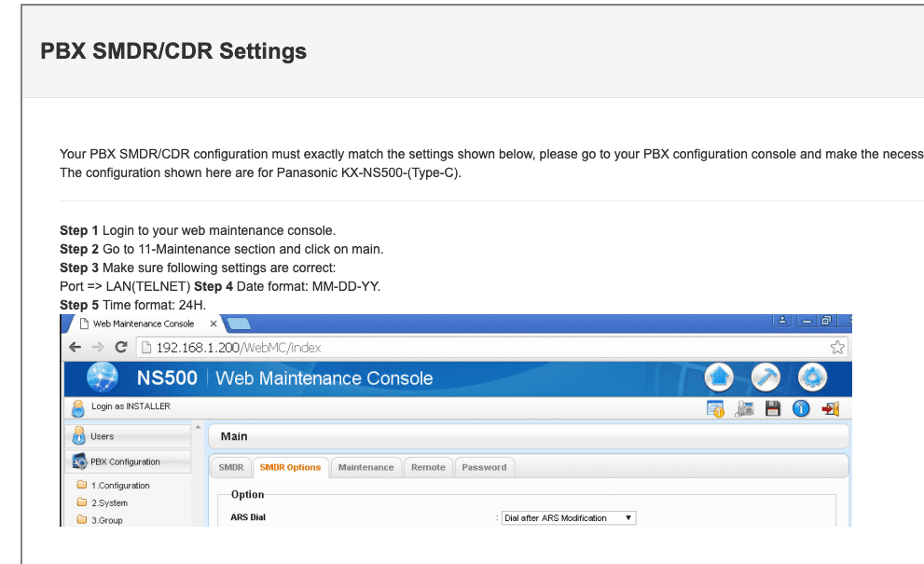Open the Remote tab

pyautogui.click(x=428, y=467)
